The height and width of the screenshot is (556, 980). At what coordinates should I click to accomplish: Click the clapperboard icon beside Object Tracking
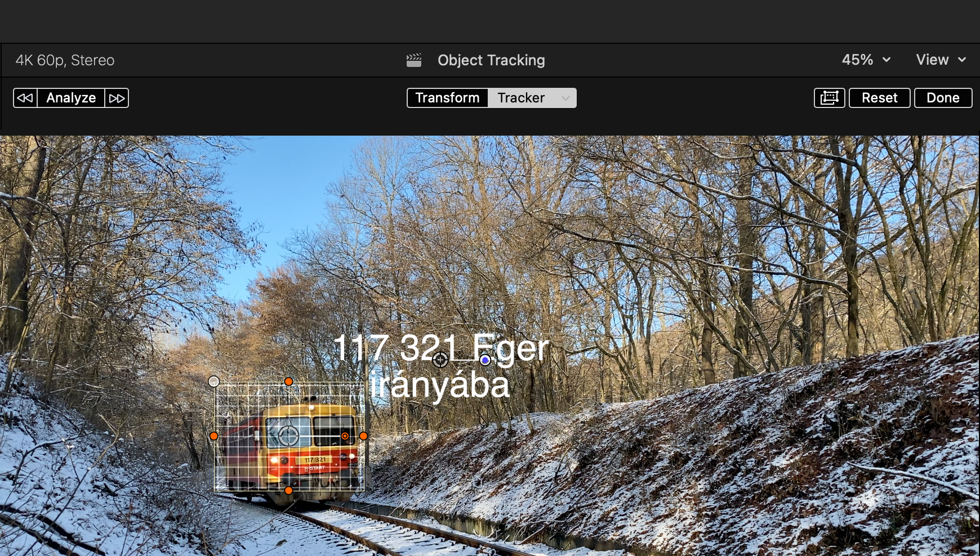[x=414, y=60]
